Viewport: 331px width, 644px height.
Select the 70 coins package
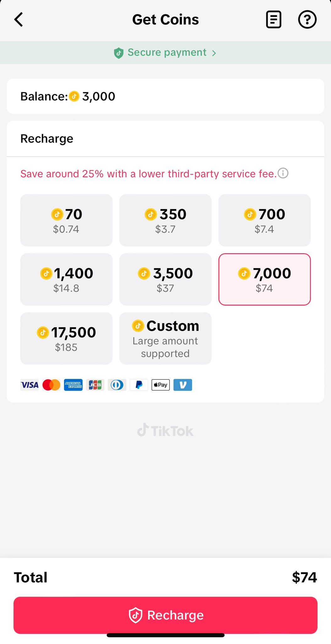[66, 220]
